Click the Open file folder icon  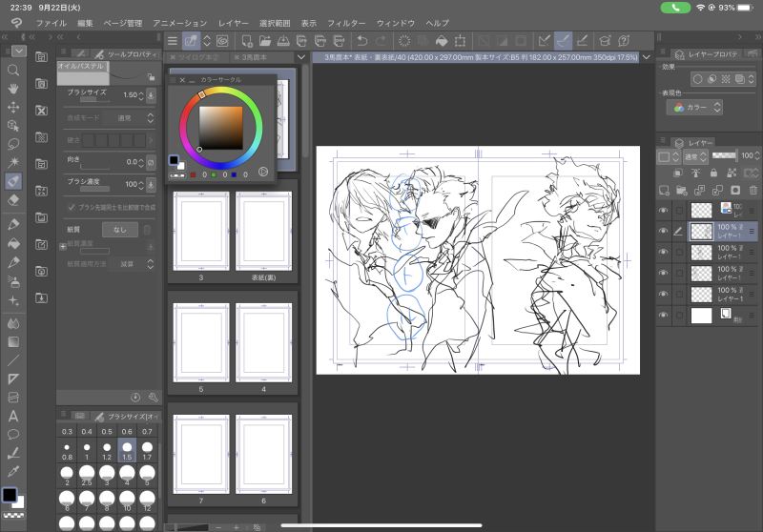265,41
